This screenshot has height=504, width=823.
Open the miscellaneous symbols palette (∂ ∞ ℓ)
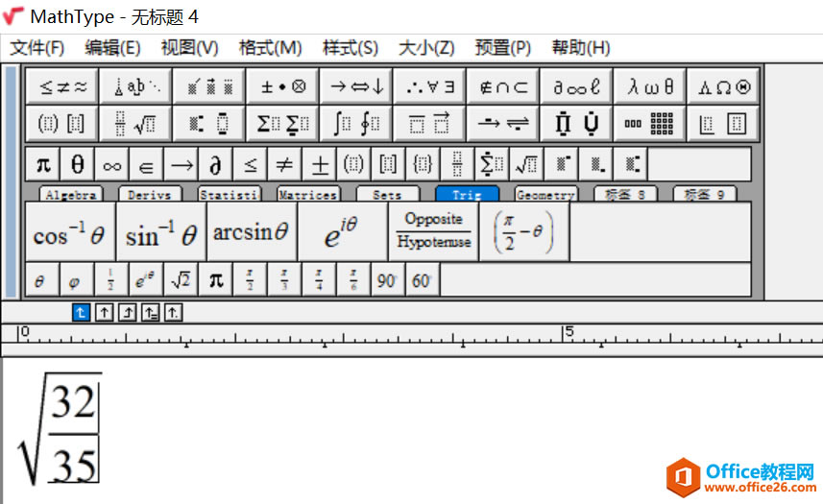pyautogui.click(x=576, y=86)
